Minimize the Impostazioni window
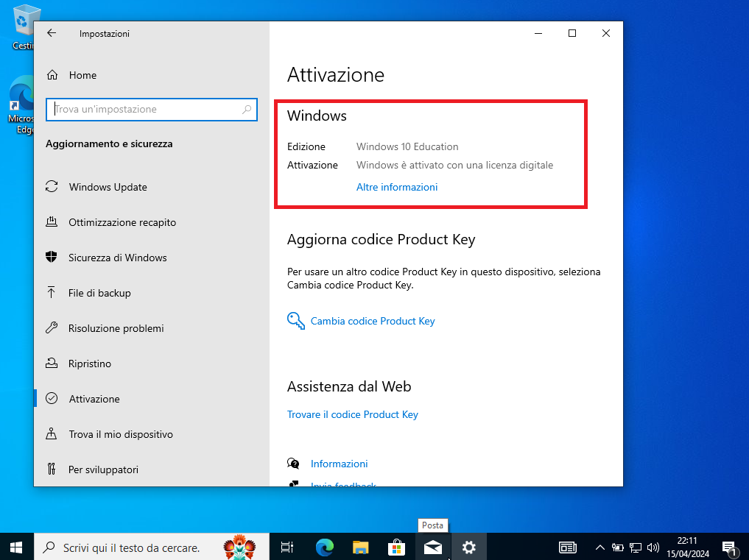Screen dimensions: 749x560 point(538,33)
